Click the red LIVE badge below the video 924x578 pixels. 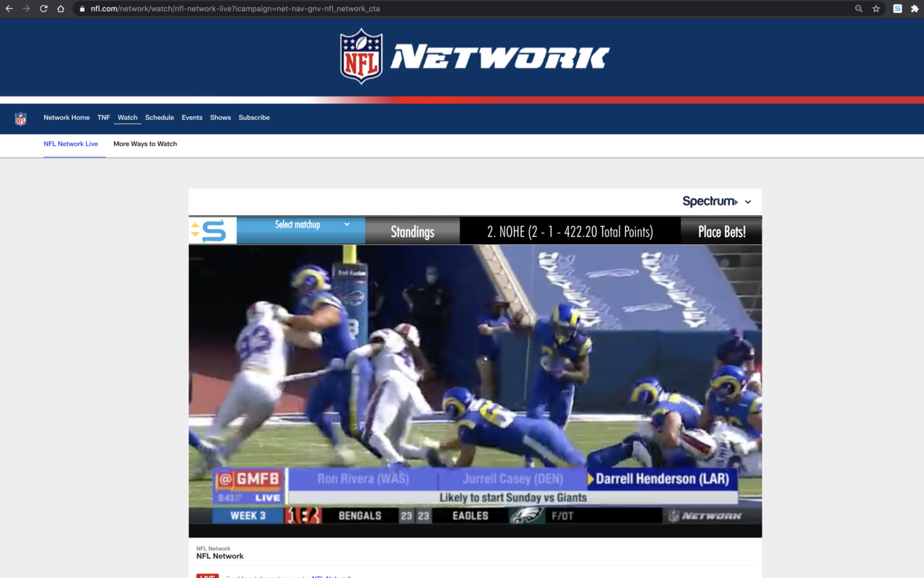coord(207,576)
